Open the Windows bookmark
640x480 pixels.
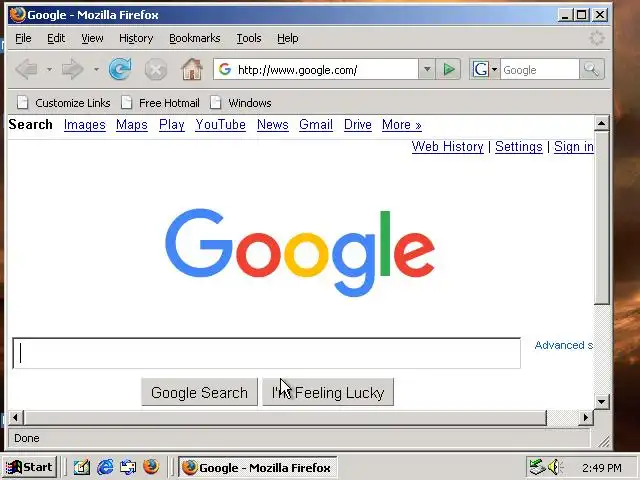pos(241,103)
